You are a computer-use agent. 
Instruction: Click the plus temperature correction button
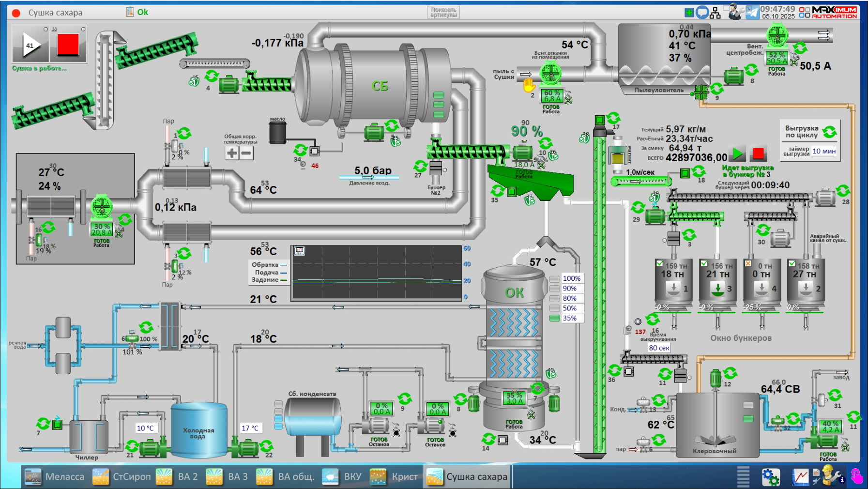232,153
